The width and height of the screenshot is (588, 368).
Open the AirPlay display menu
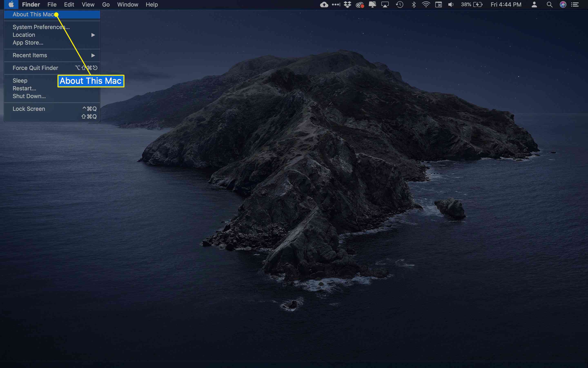click(x=385, y=5)
